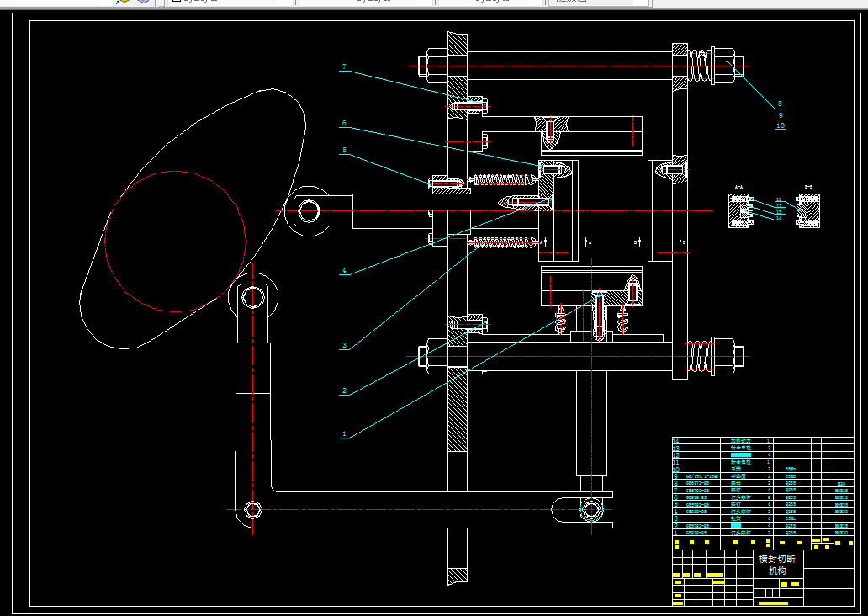868x616 pixels.
Task: Select callout number 7 on the drawing
Action: pos(344,66)
